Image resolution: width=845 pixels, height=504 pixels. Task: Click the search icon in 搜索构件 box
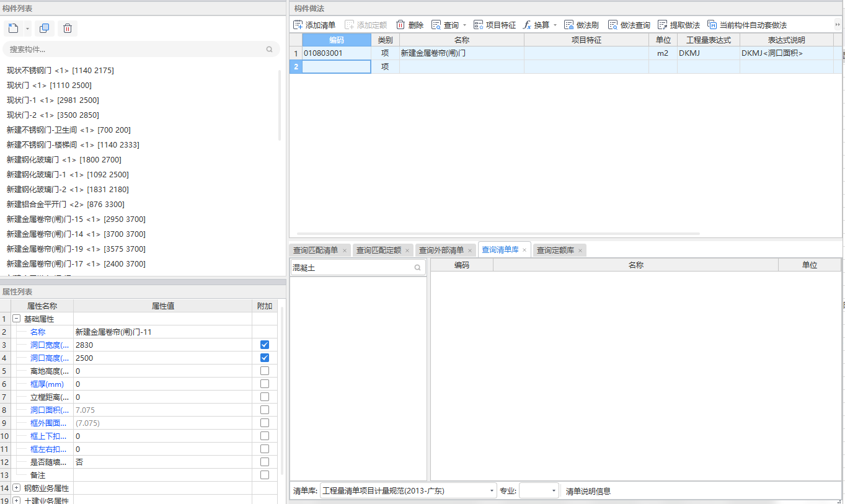click(x=269, y=50)
